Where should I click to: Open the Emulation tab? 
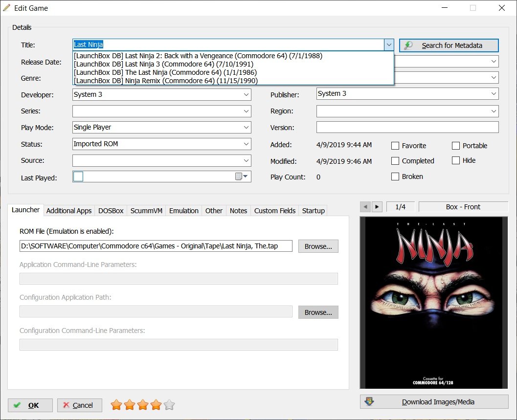(x=183, y=211)
